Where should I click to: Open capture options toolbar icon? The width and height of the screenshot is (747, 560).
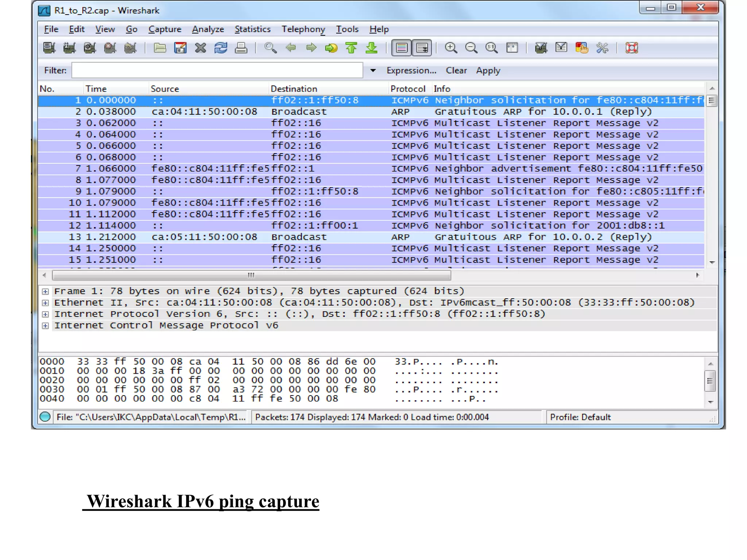[69, 48]
